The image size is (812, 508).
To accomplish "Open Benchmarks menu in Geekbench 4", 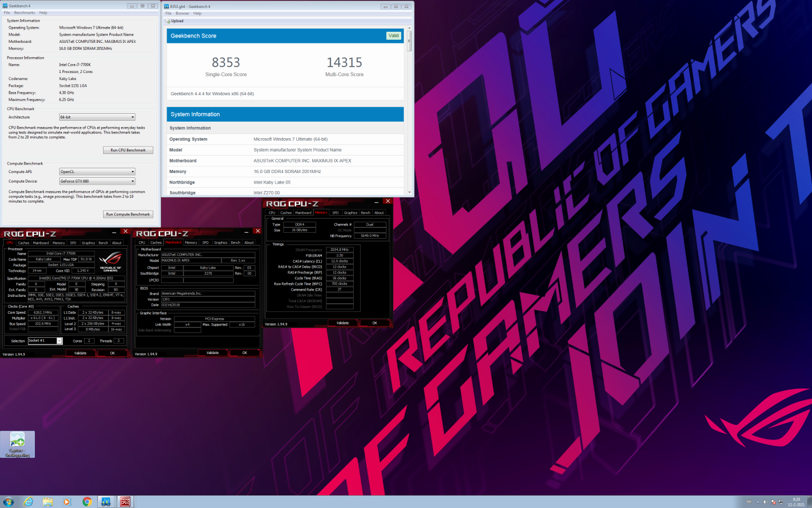I will [24, 13].
